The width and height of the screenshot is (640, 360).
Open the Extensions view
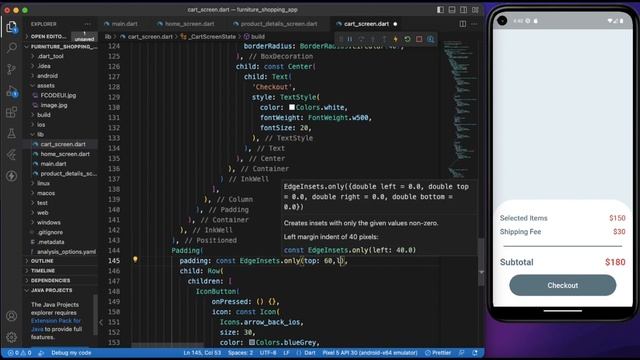click(11, 112)
